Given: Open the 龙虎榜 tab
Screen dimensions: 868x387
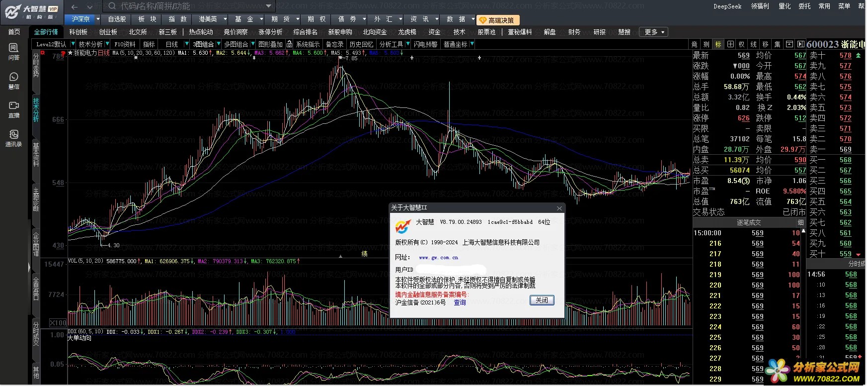Looking at the screenshot, I should 407,32.
